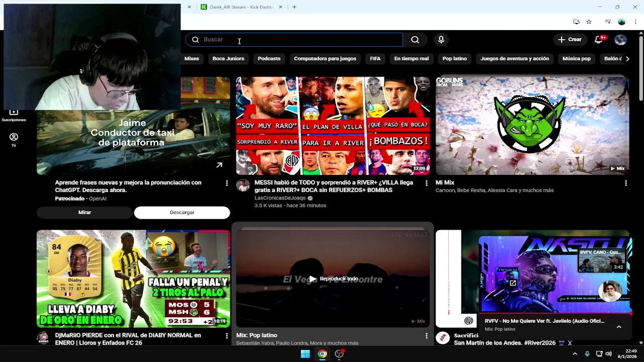Select the FIFA chip
The image size is (644, 362).
pos(375,59)
